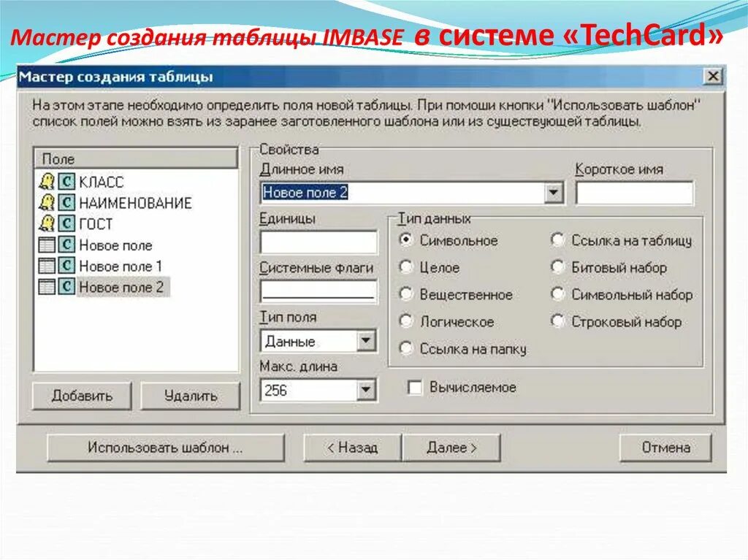Go back with the Назад button

pyautogui.click(x=353, y=448)
